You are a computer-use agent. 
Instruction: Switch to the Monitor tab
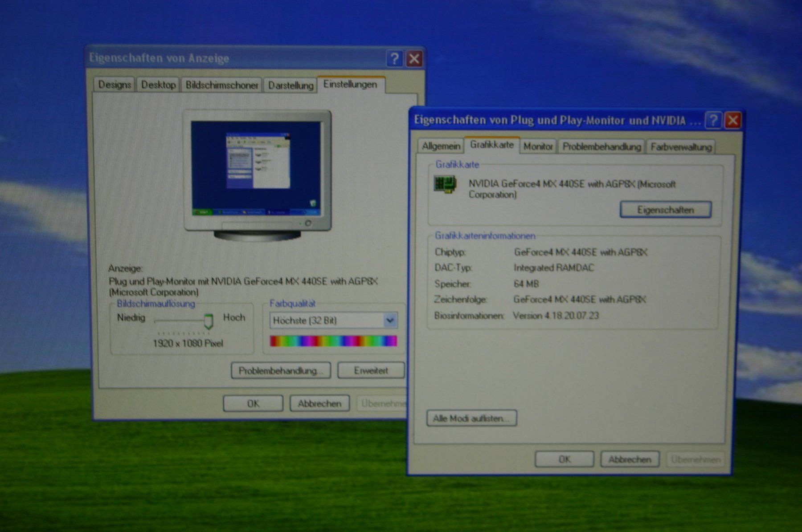coord(538,146)
